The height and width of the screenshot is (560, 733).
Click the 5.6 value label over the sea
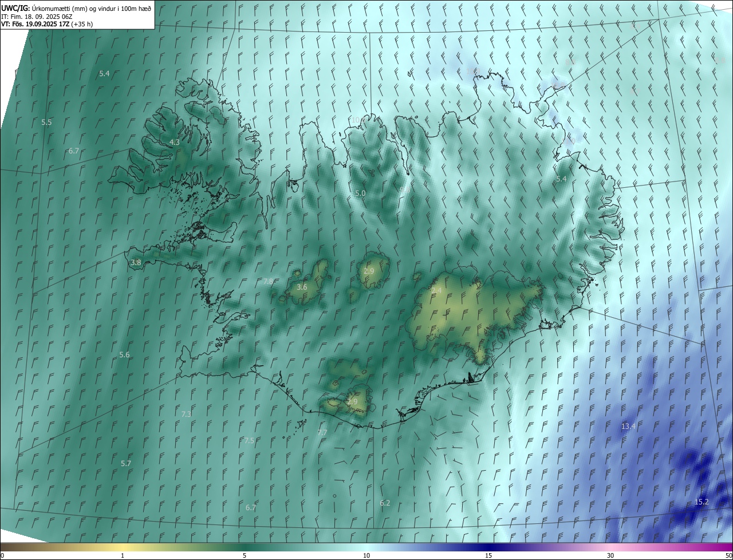click(124, 355)
